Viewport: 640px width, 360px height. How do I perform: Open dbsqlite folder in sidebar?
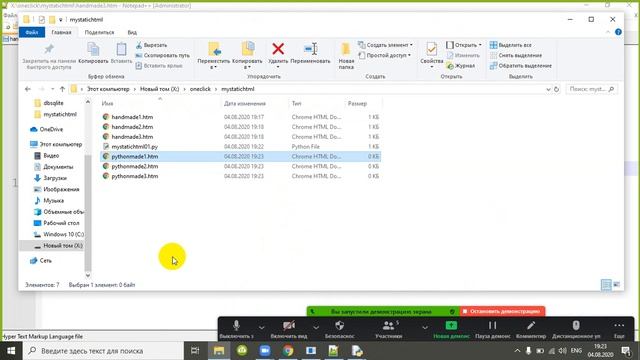pos(53,103)
